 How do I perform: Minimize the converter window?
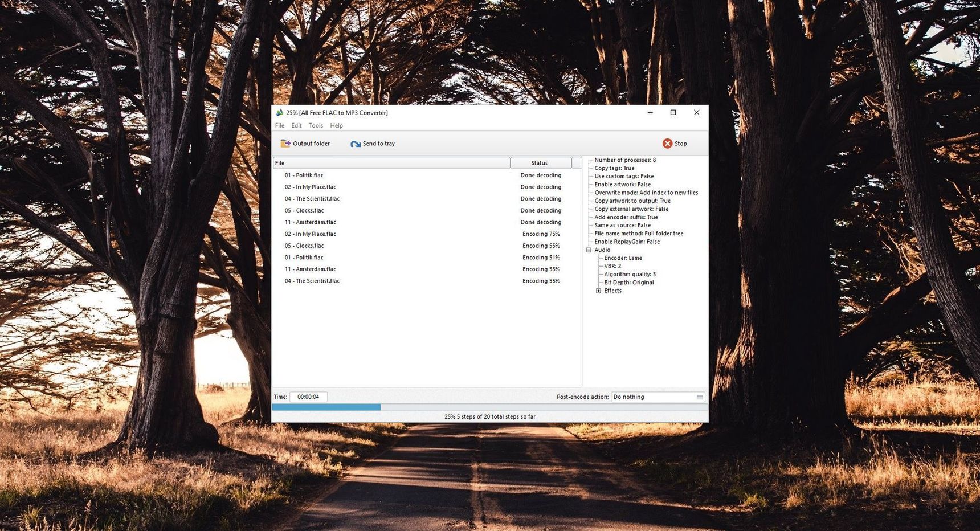tap(650, 113)
